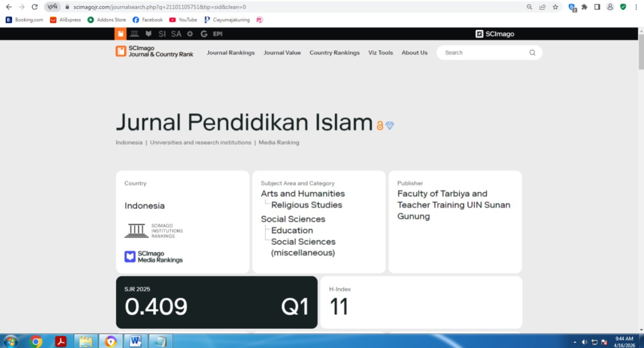
Task: Click the search magnifier icon in search box
Action: pyautogui.click(x=532, y=53)
